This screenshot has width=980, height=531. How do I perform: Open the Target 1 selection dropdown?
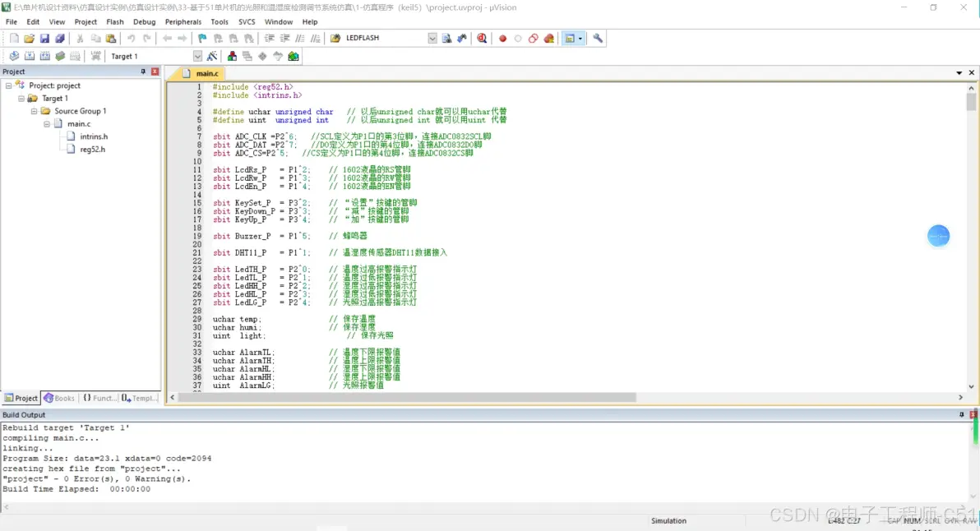[197, 56]
